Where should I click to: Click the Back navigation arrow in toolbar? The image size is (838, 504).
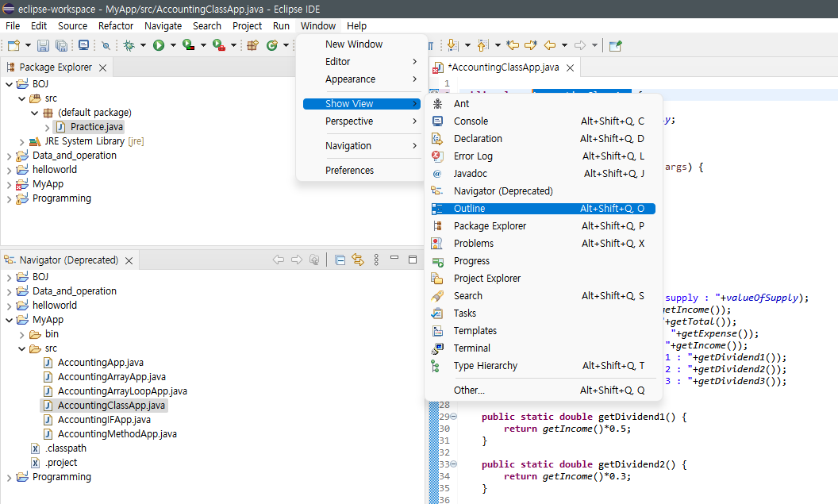(550, 45)
